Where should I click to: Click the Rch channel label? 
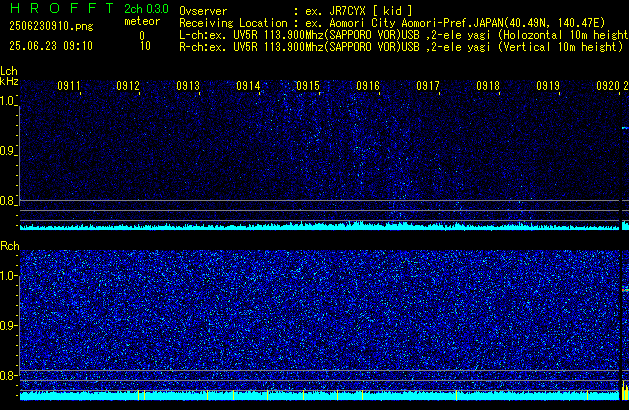[x=10, y=246]
